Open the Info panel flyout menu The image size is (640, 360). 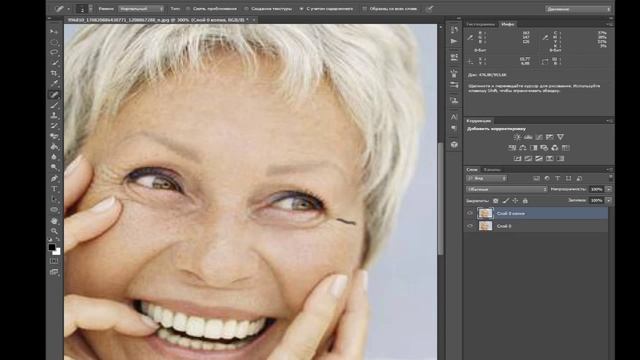609,24
